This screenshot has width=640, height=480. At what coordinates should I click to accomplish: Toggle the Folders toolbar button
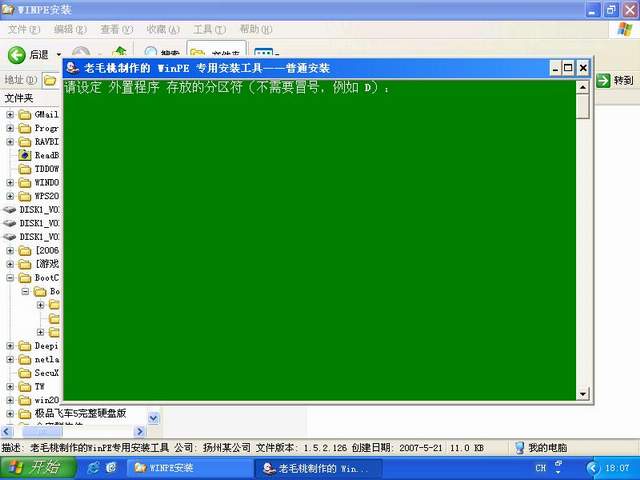[216, 49]
